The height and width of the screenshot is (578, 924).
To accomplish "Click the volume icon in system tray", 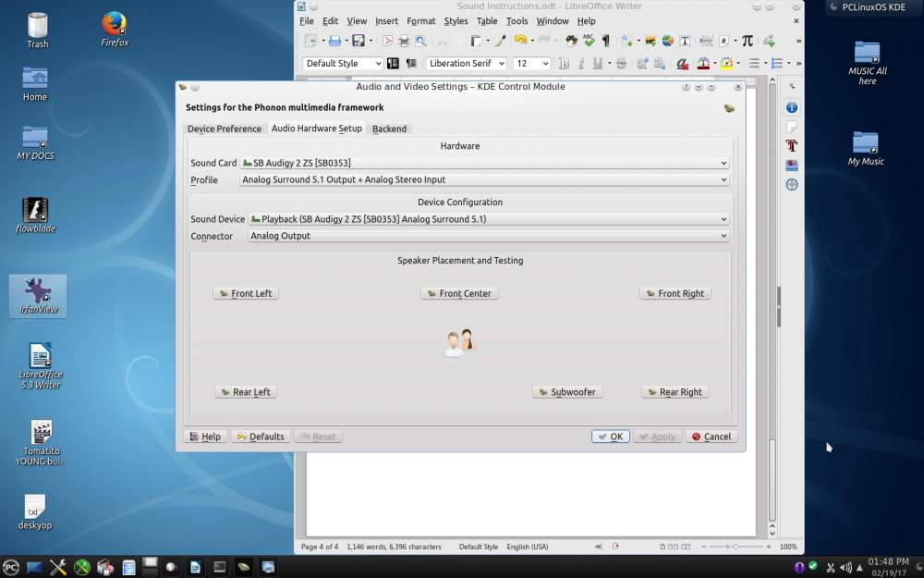I will coord(845,568).
